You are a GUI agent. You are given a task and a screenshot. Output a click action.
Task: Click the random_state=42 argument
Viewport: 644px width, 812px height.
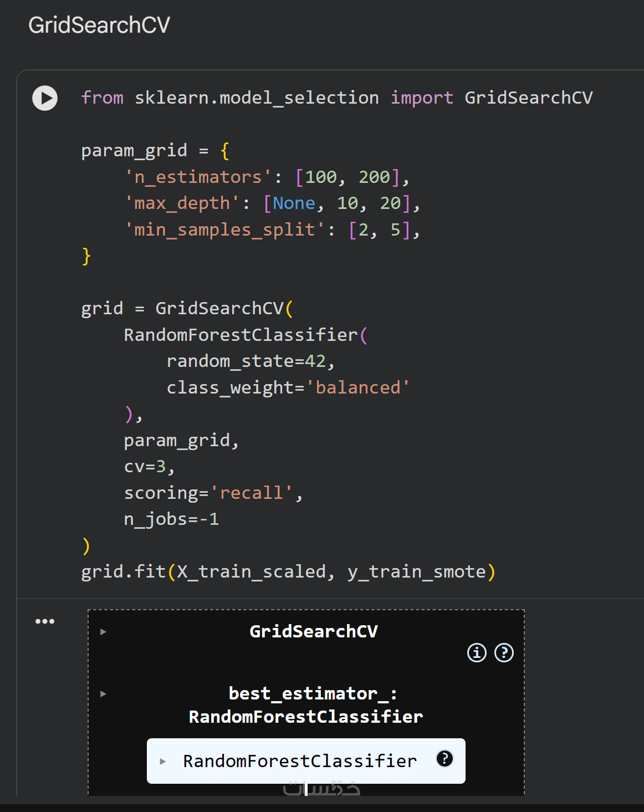(x=251, y=361)
